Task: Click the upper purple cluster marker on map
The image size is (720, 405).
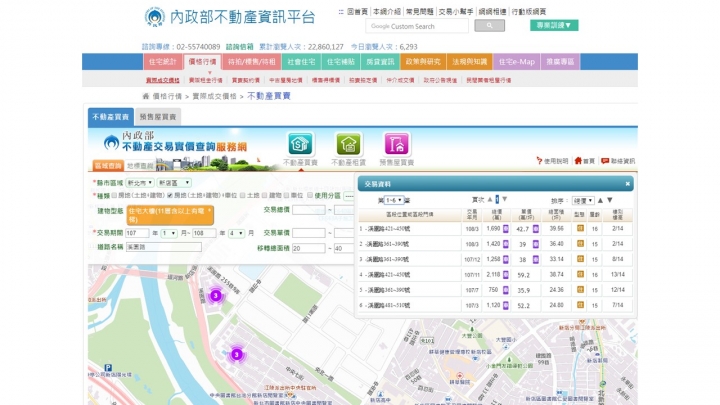Action: click(216, 295)
